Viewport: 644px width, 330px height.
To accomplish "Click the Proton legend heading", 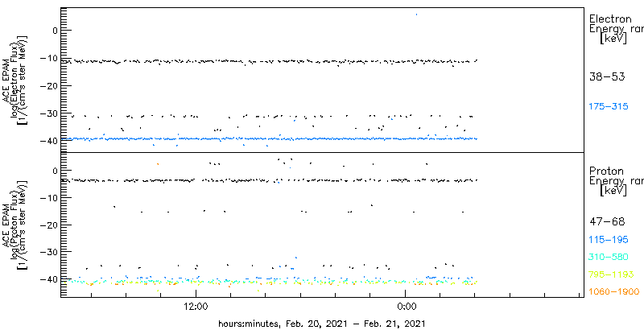I will [x=607, y=171].
